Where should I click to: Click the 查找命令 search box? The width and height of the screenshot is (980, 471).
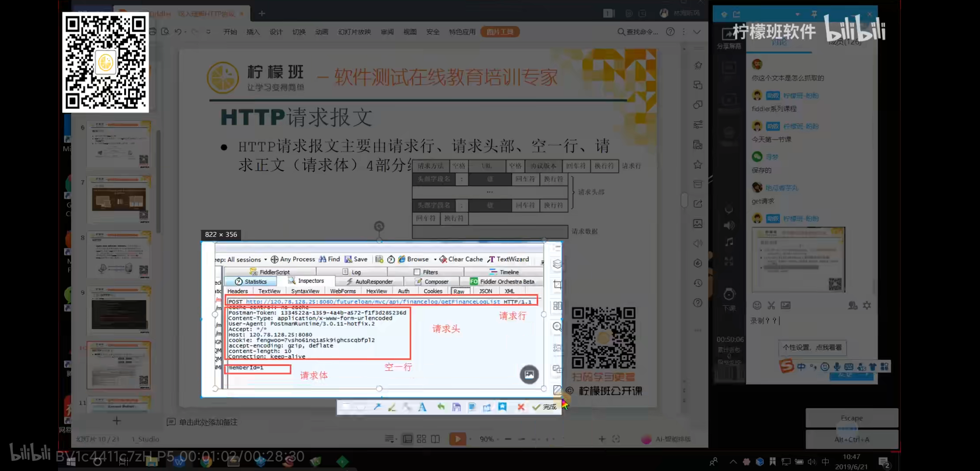click(638, 31)
